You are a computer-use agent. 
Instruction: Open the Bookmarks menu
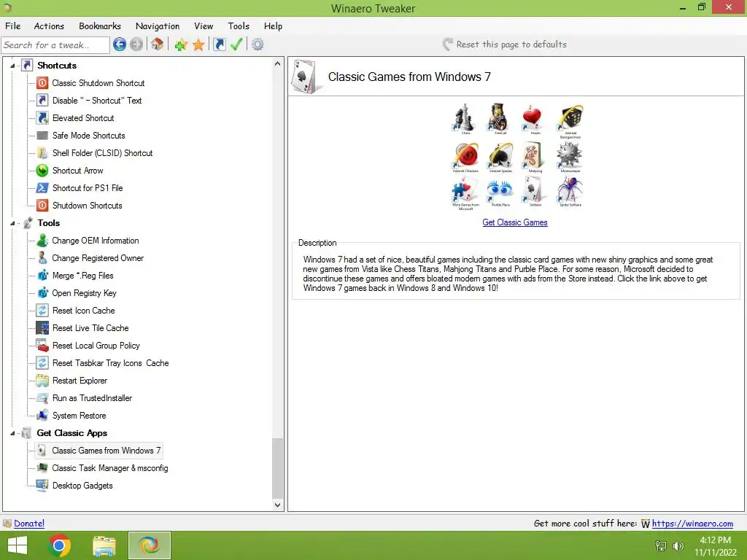100,26
